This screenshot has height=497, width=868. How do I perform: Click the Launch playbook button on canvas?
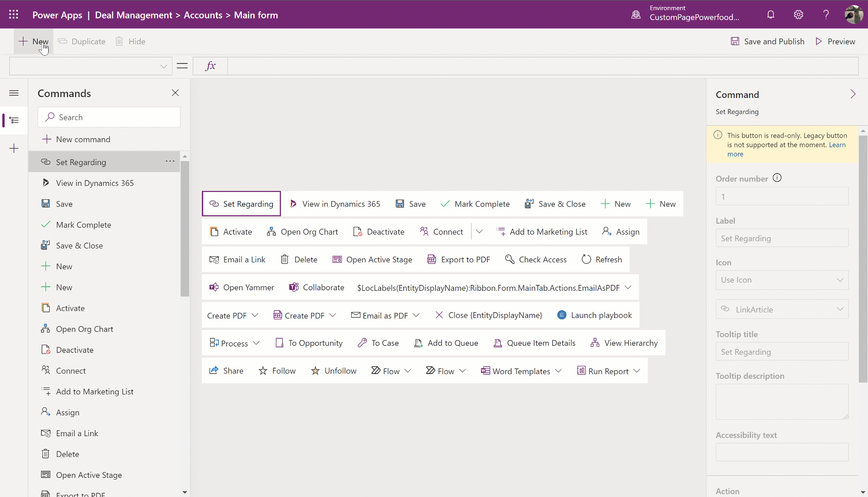(594, 315)
